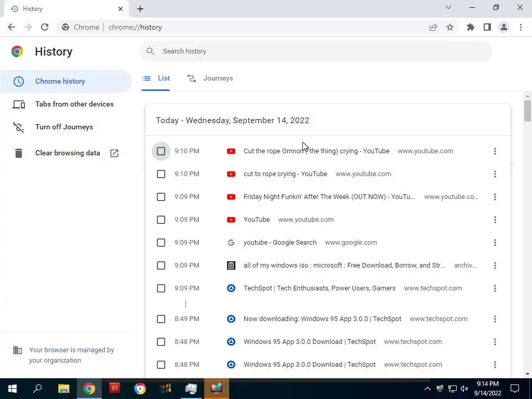532x399 pixels.
Task: Open the cut to rope crying - YouTube link
Action: (x=285, y=174)
